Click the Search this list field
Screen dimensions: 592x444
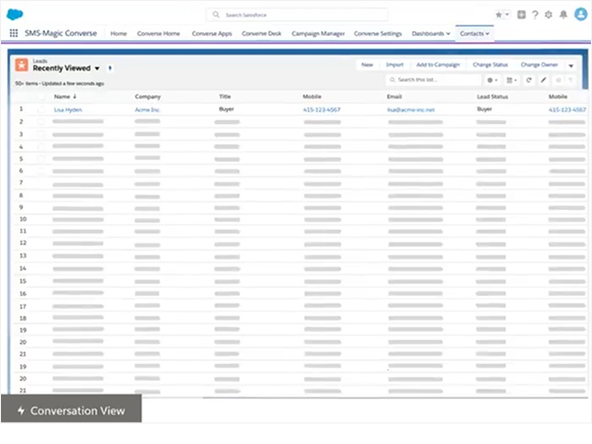[434, 80]
